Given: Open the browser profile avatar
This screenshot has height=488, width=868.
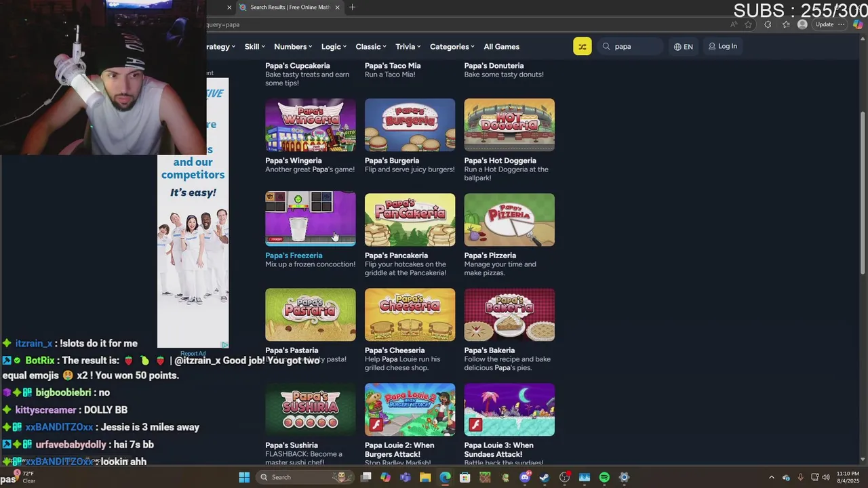Looking at the screenshot, I should 802,24.
